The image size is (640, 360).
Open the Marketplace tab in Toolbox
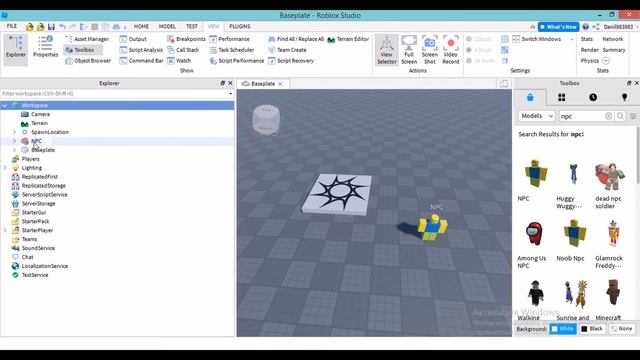[x=530, y=97]
